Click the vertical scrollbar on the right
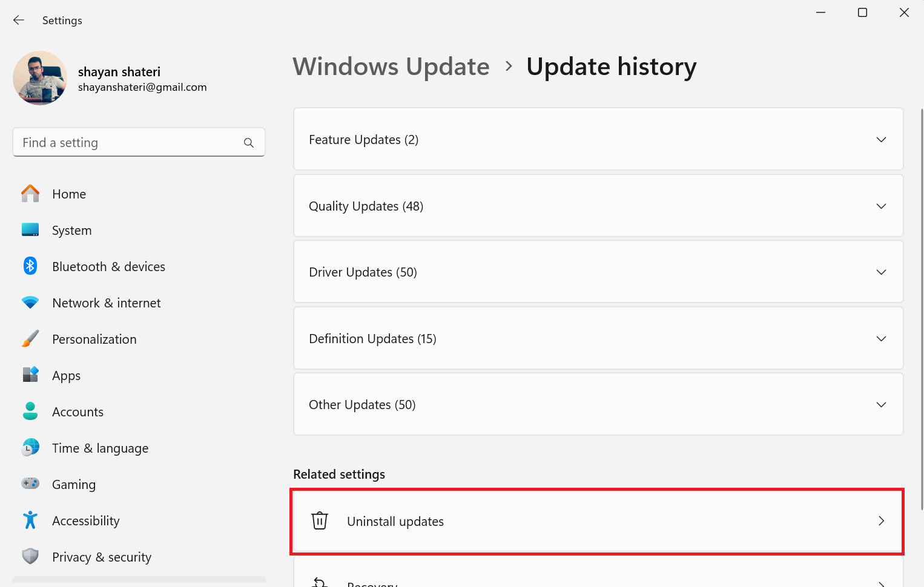This screenshot has width=924, height=587. click(x=922, y=309)
